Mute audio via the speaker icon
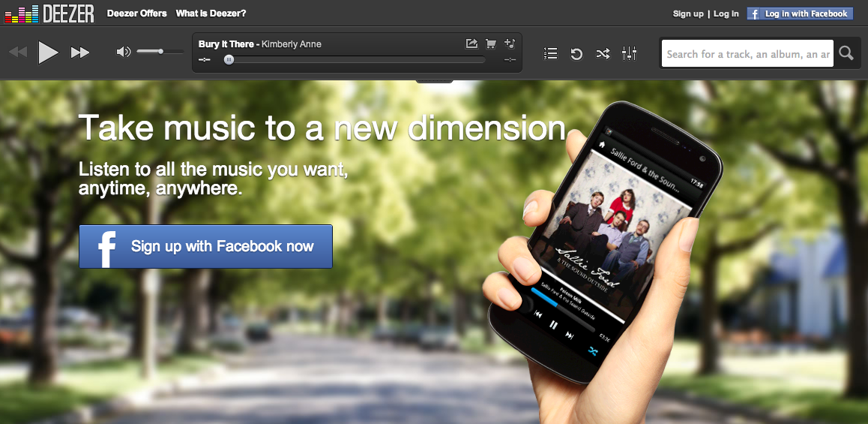The width and height of the screenshot is (868, 424). click(123, 52)
